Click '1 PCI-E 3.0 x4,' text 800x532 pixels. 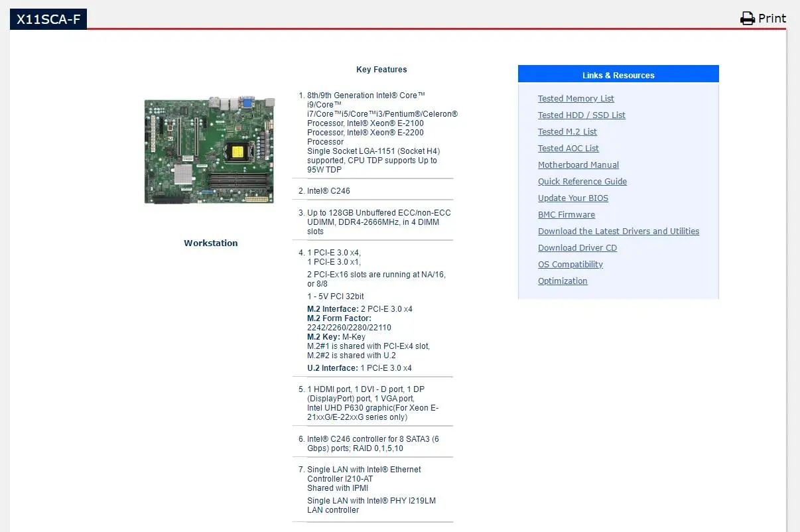(x=334, y=253)
